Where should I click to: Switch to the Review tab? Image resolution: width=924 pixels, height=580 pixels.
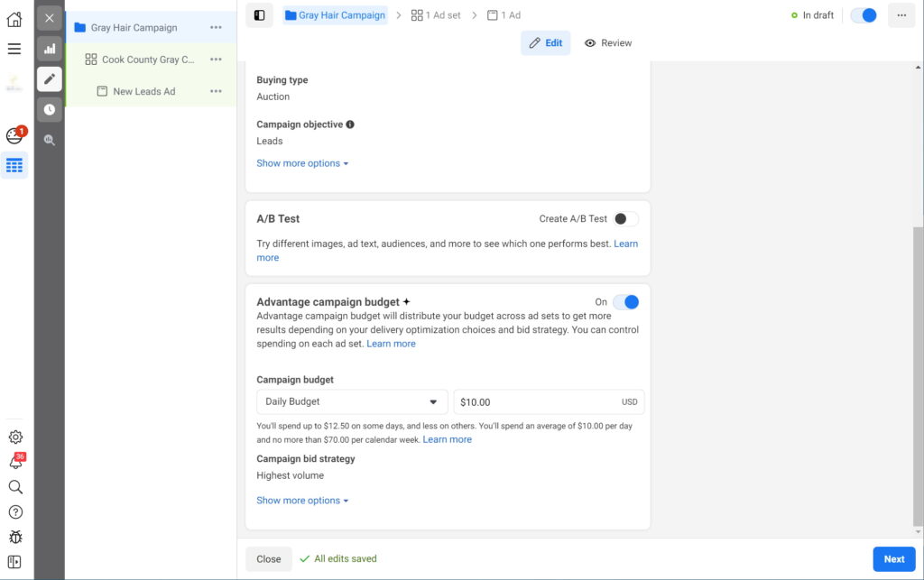coord(608,43)
